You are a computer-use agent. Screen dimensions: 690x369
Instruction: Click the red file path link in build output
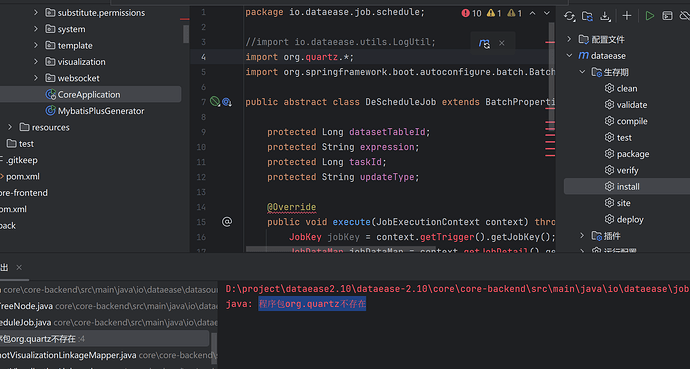458,289
